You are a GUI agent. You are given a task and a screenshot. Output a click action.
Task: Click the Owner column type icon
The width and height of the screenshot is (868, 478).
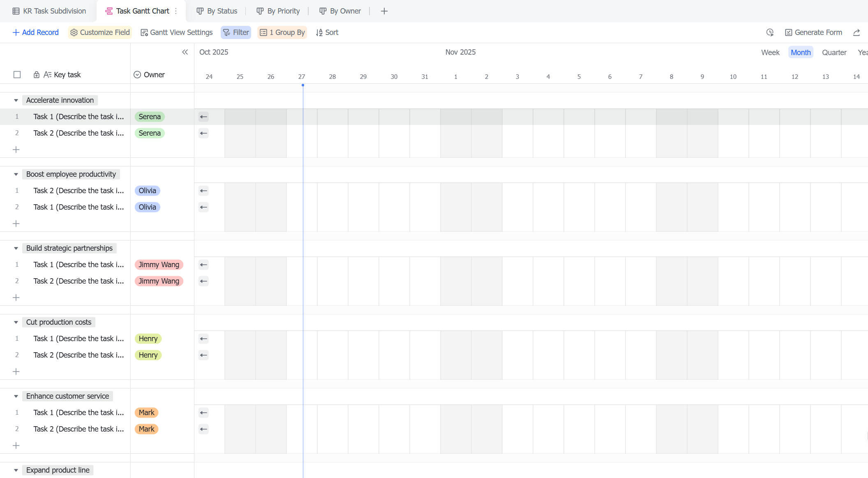pos(137,75)
